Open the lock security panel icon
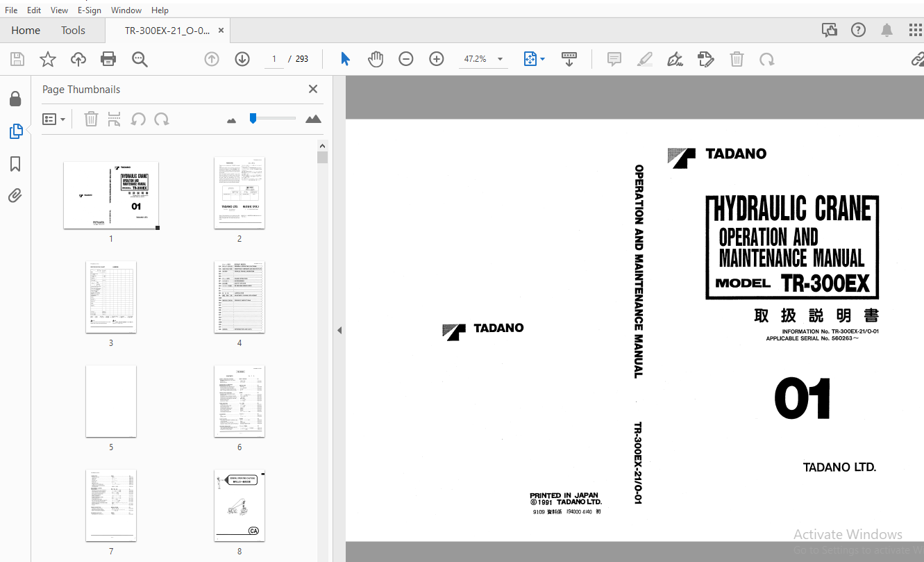This screenshot has height=562, width=924. point(15,99)
